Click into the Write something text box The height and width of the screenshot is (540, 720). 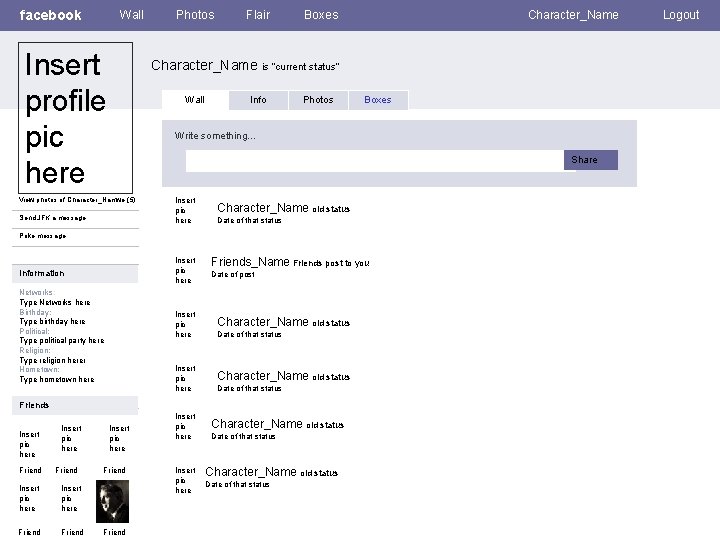(375, 160)
